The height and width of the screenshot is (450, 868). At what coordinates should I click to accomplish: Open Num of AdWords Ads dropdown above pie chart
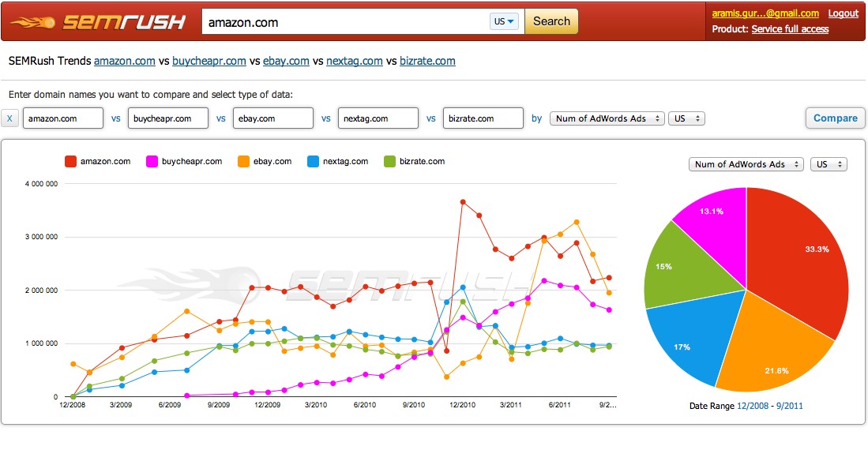pyautogui.click(x=746, y=164)
